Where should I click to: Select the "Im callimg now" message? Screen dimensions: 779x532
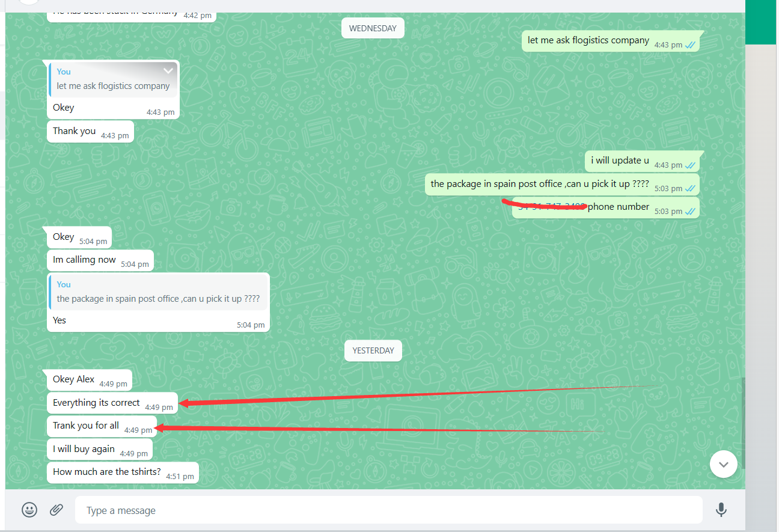click(85, 260)
